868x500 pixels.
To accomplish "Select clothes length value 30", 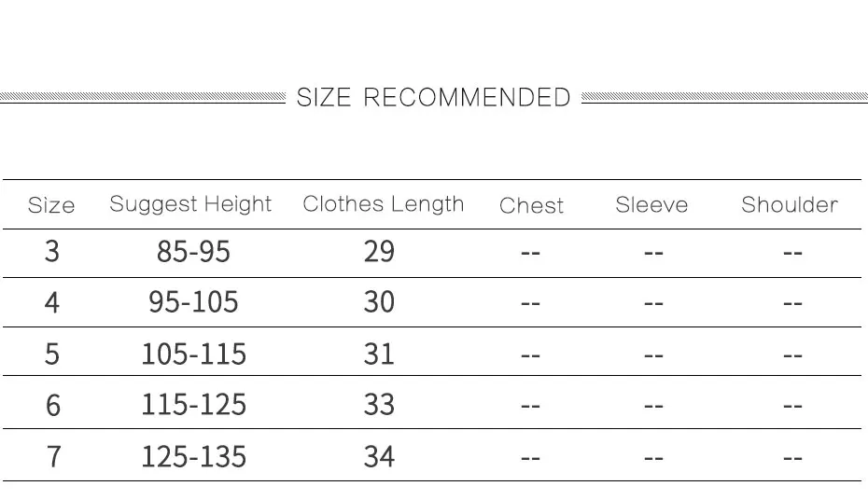I will (379, 302).
